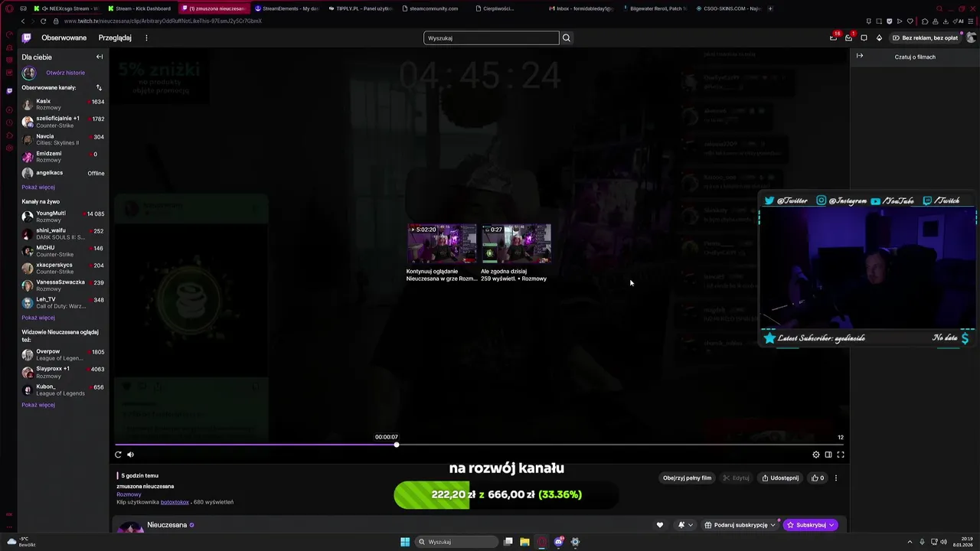
Task: Open the player settings gear
Action: (816, 455)
